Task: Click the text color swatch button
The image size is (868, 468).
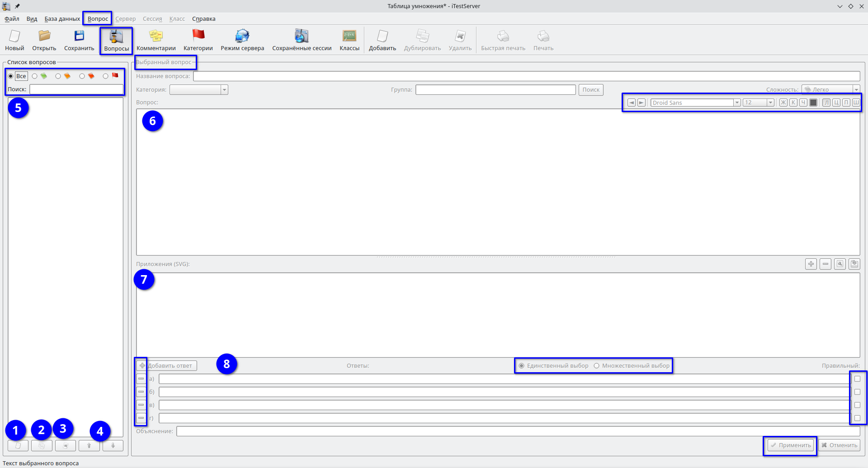Action: (813, 103)
